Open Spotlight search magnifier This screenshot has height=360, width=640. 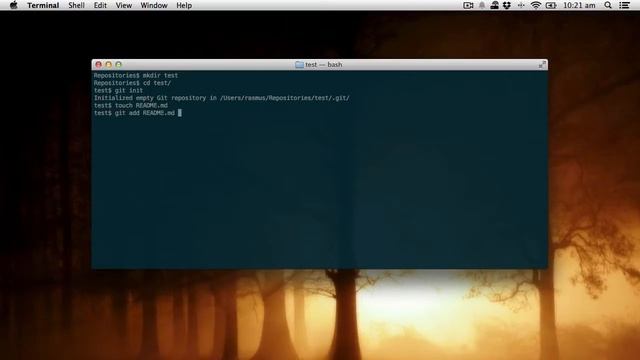coord(608,5)
